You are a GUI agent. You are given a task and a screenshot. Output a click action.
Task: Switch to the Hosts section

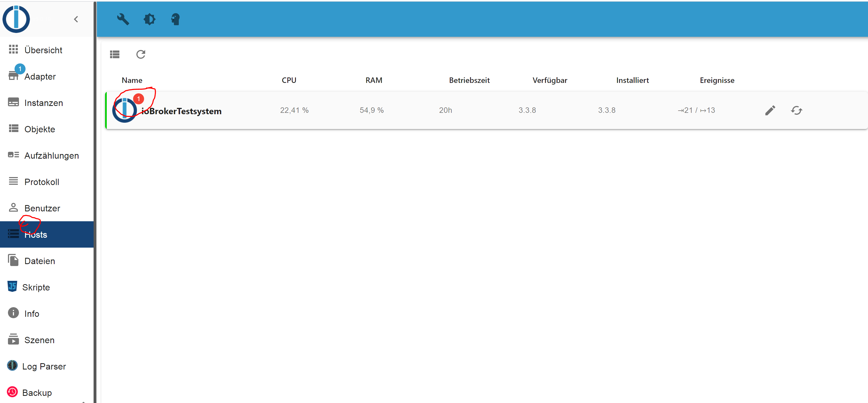pos(35,234)
